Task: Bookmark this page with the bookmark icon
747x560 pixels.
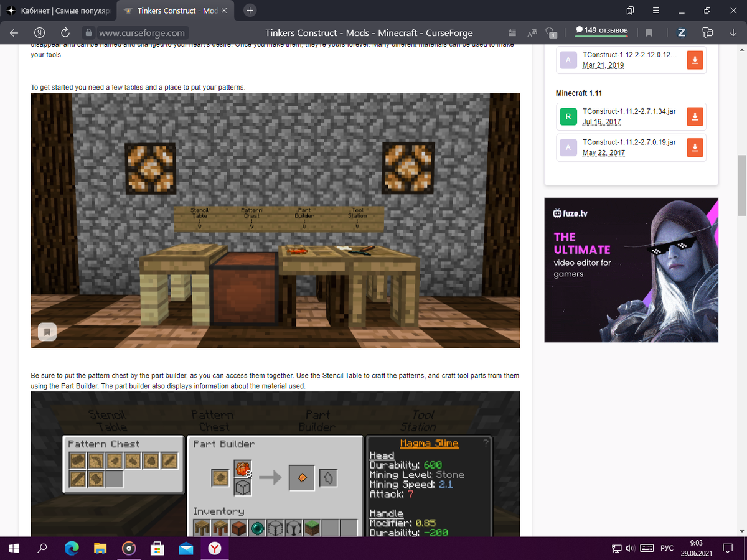Action: (649, 33)
